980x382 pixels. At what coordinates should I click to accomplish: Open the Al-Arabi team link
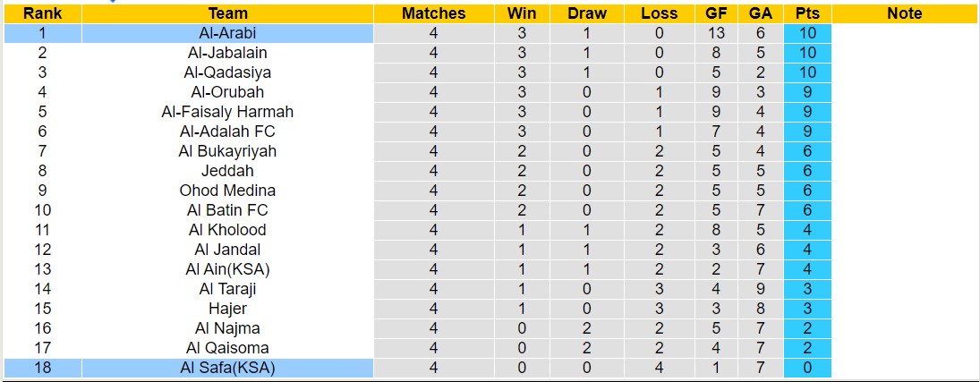pyautogui.click(x=227, y=33)
